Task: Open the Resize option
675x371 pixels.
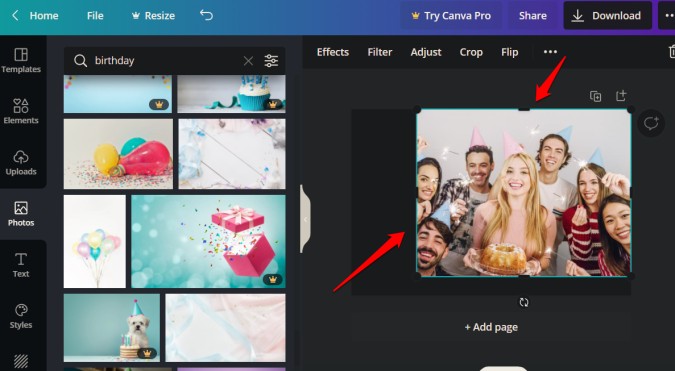Action: 153,16
